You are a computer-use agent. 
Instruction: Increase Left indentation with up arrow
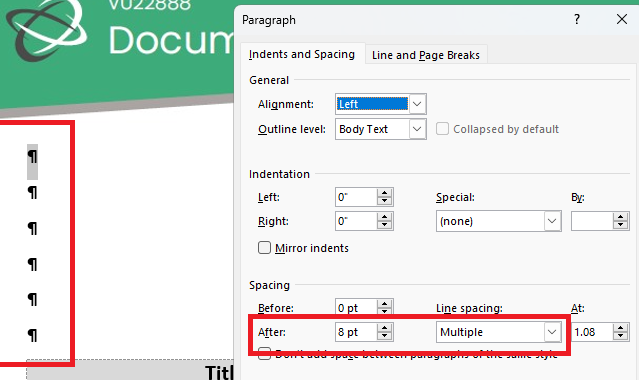point(384,193)
